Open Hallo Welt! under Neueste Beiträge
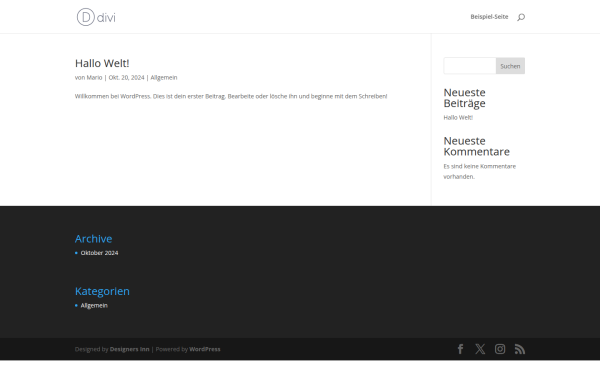Screen dimensions: 600x375 point(458,117)
